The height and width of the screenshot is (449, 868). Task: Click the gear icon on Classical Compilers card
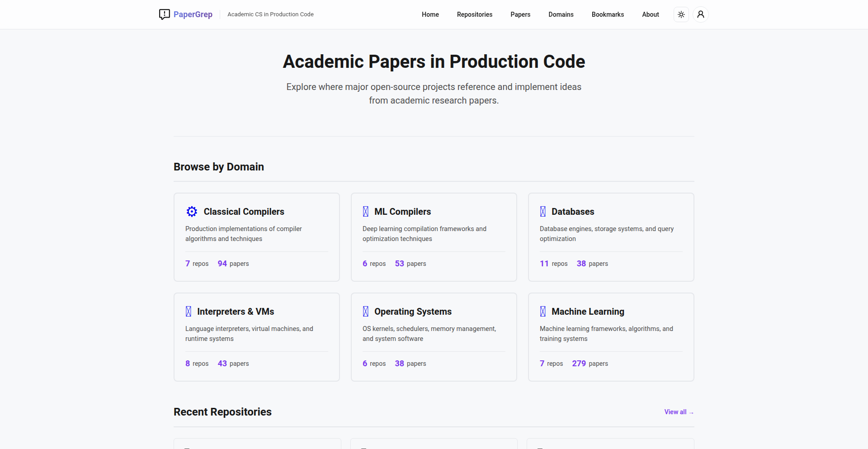click(x=191, y=211)
